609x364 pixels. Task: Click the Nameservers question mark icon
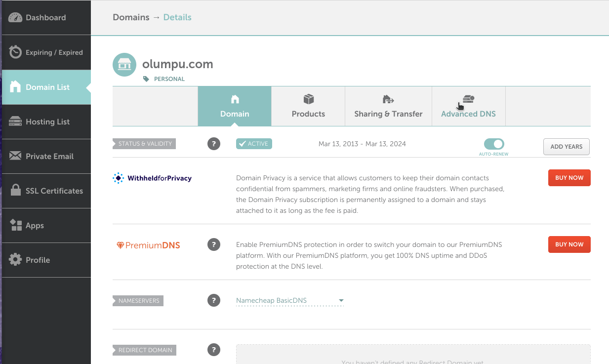coord(214,300)
